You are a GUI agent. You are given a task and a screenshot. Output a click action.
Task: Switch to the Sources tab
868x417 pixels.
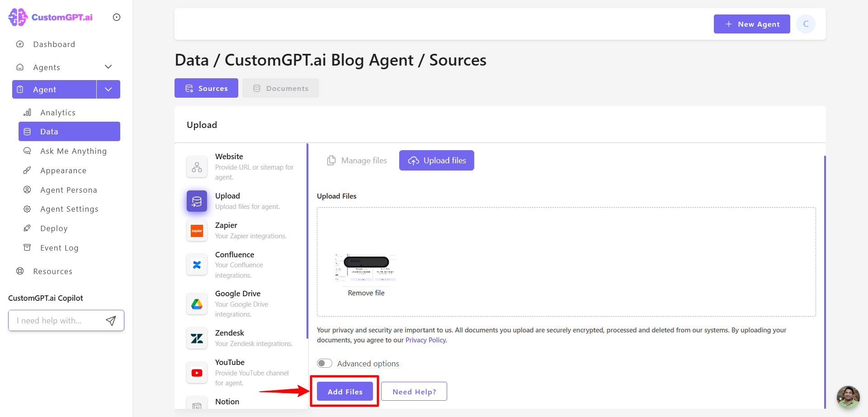click(x=206, y=88)
